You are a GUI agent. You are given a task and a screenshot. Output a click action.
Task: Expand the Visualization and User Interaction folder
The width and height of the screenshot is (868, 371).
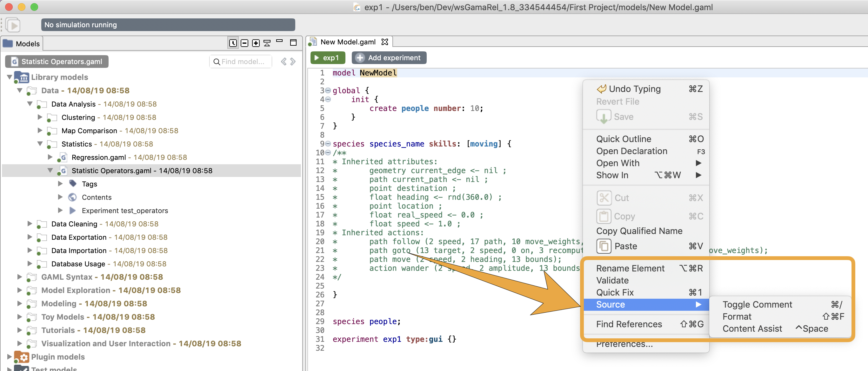tap(20, 343)
